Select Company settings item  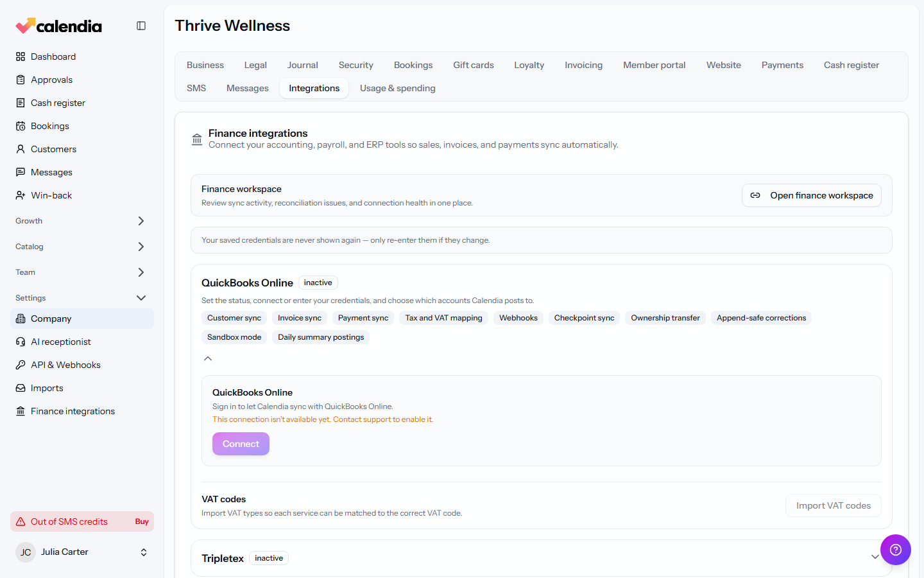coord(82,319)
